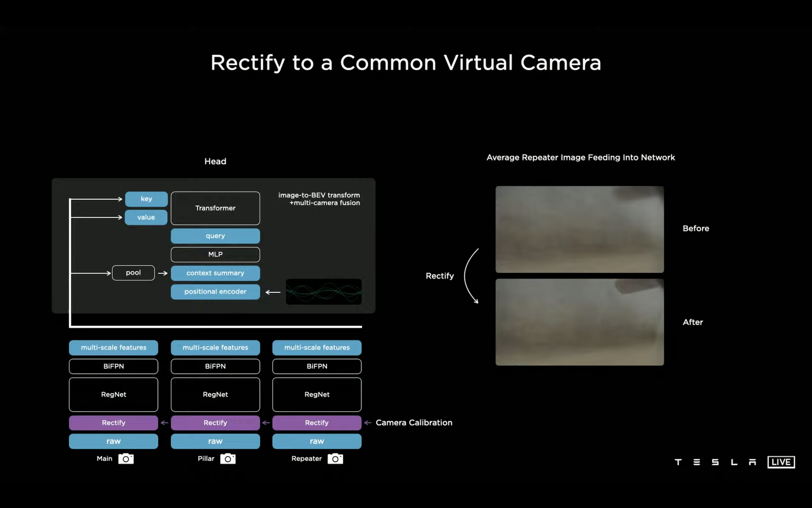Click the value block
The image size is (812, 508).
click(x=146, y=217)
